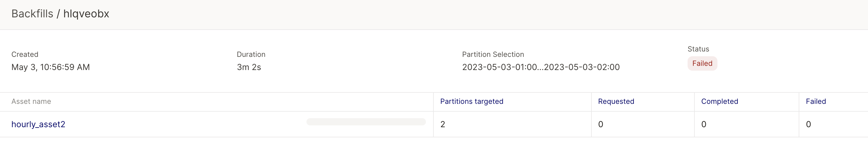The image size is (868, 164).
Task: Click the duration value 3m 2s
Action: pyautogui.click(x=249, y=67)
